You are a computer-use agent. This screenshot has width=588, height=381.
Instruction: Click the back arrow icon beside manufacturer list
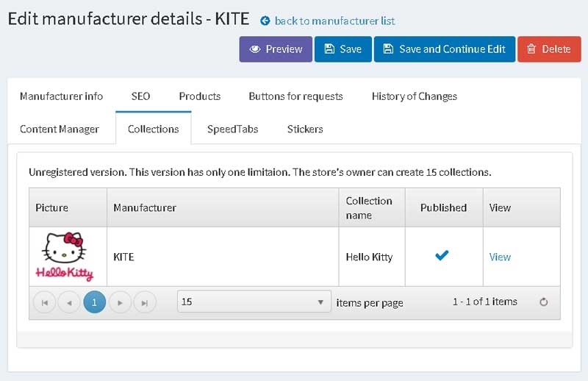click(265, 21)
